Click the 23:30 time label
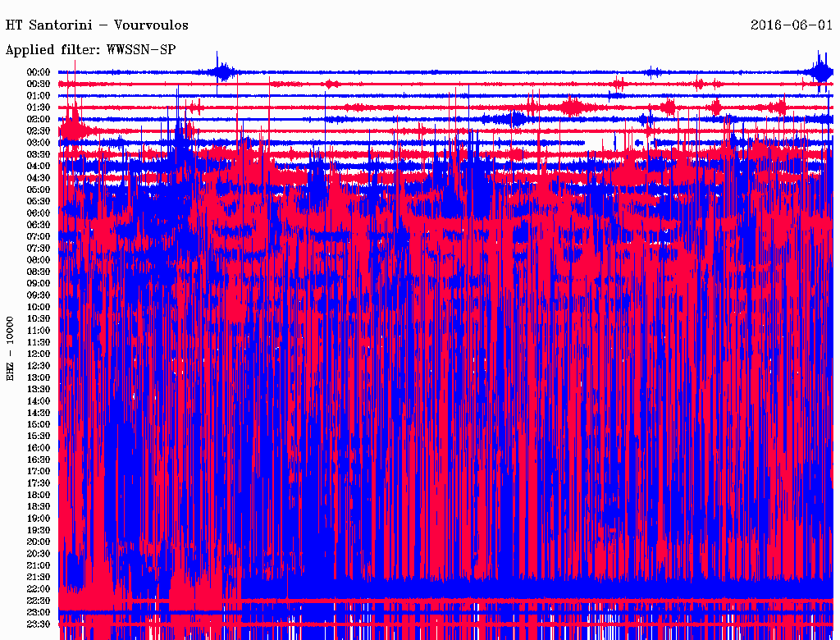This screenshot has width=840, height=640. point(39,624)
